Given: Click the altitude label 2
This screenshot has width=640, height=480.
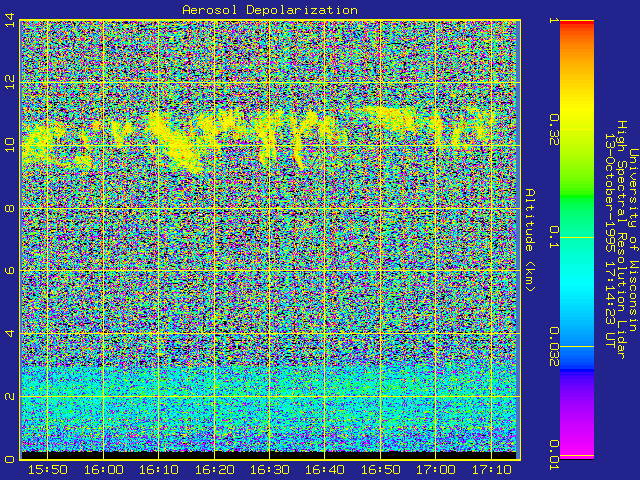Looking at the screenshot, I should 10,396.
